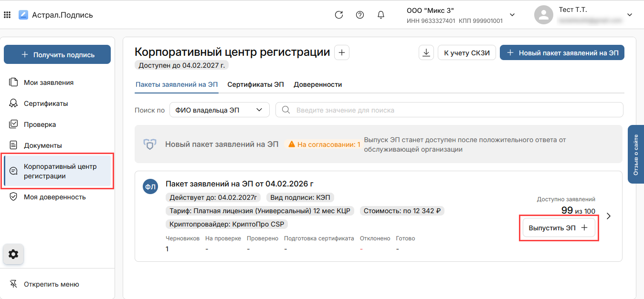644x299 pixels.
Task: Click the search value input field
Action: click(x=449, y=110)
